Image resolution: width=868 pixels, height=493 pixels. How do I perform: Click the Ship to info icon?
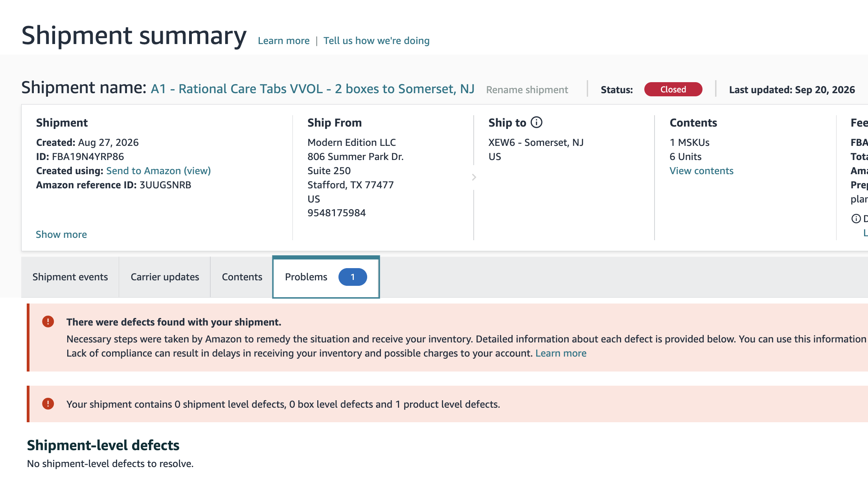tap(536, 122)
